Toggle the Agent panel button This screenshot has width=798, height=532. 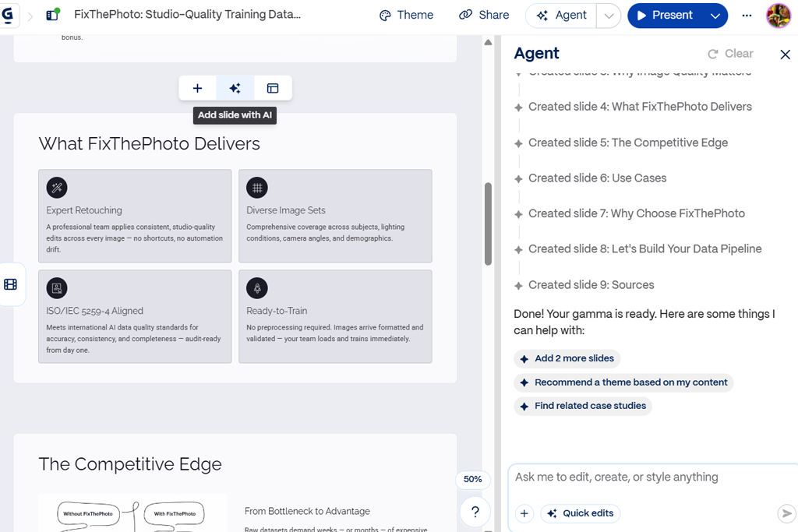coord(561,16)
